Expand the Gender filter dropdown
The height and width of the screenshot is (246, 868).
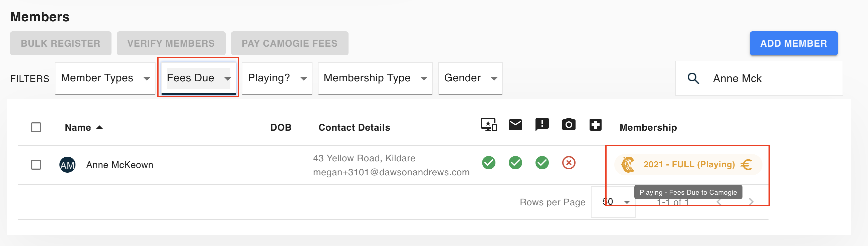pos(470,78)
